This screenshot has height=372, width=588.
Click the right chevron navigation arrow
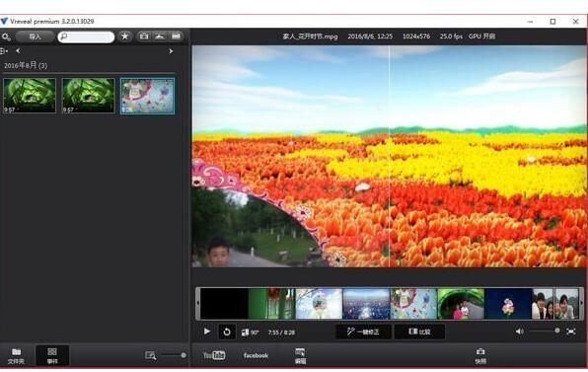(171, 51)
